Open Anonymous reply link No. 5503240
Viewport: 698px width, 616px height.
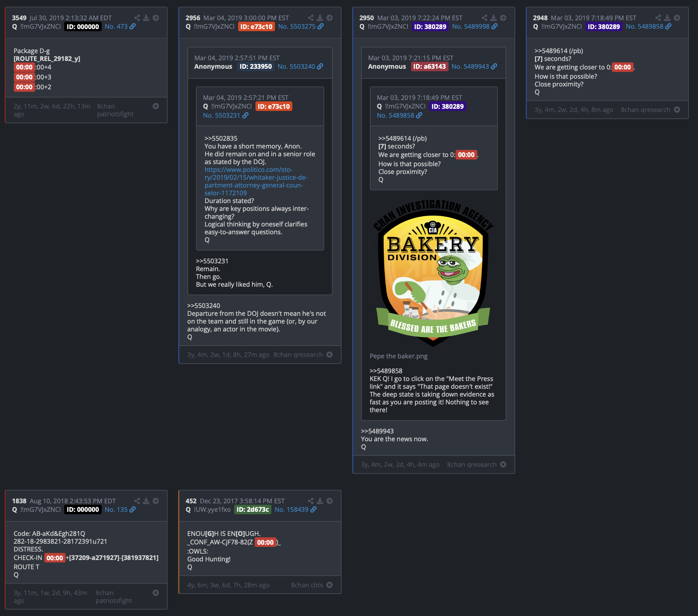point(300,66)
